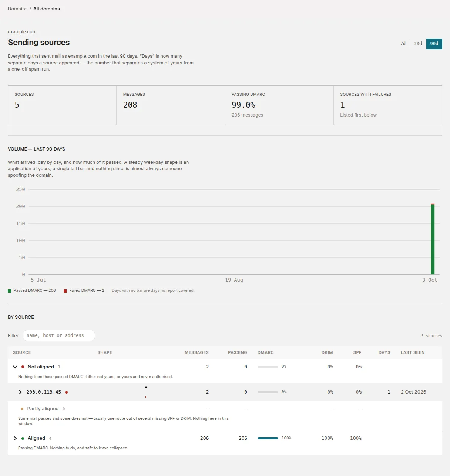Image resolution: width=450 pixels, height=476 pixels.
Task: Click the red dot beside Not aligned
Action: (23, 367)
